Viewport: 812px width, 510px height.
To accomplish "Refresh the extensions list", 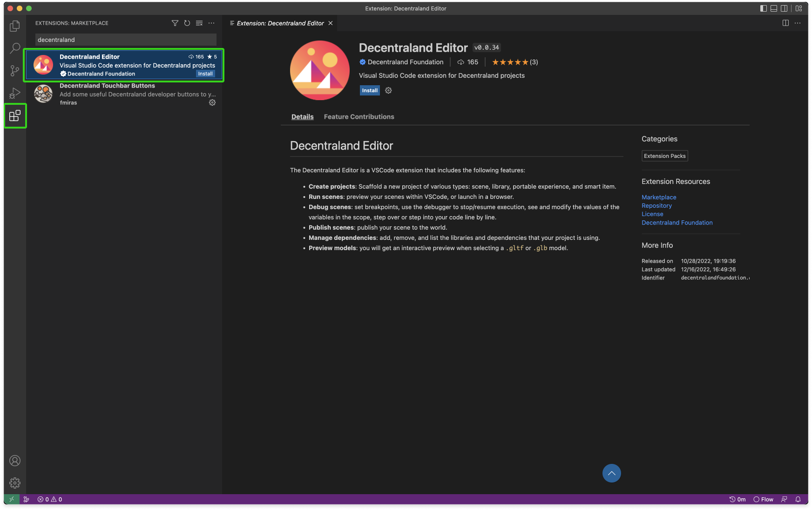I will pyautogui.click(x=187, y=23).
